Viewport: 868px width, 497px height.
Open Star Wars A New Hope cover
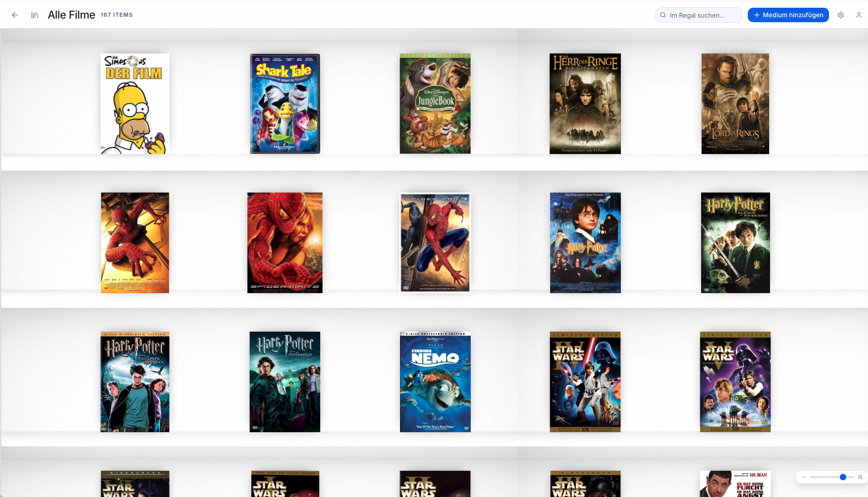click(x=585, y=382)
